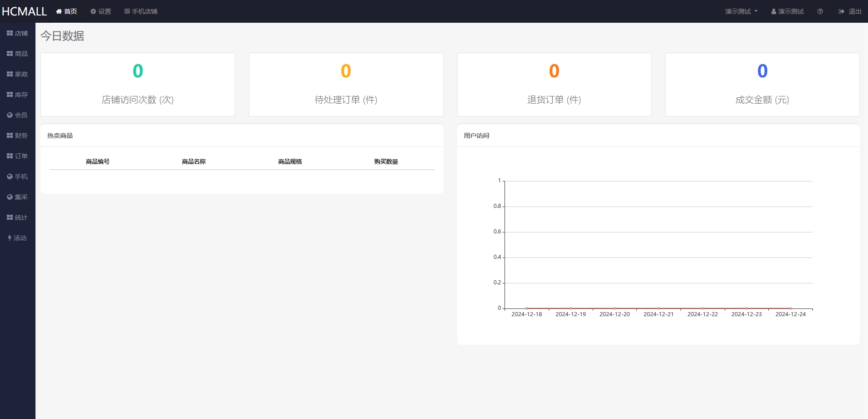The image size is (868, 419).
Task: Select 库存 in the sidebar
Action: tap(17, 95)
